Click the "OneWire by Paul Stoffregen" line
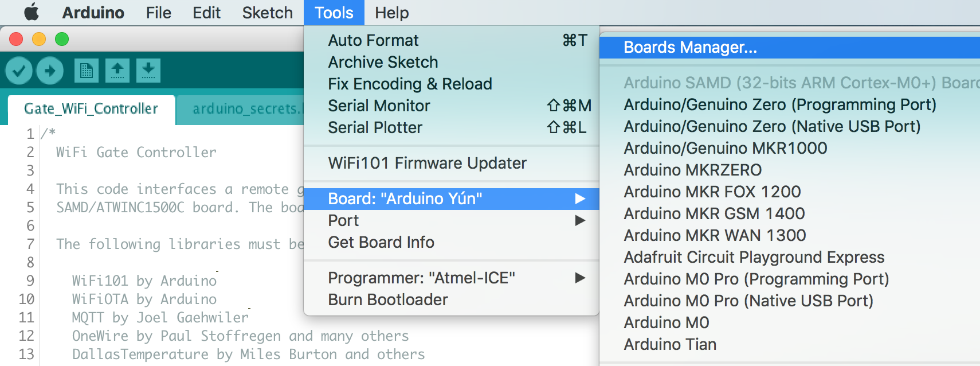The width and height of the screenshot is (980, 366). pyautogui.click(x=177, y=336)
